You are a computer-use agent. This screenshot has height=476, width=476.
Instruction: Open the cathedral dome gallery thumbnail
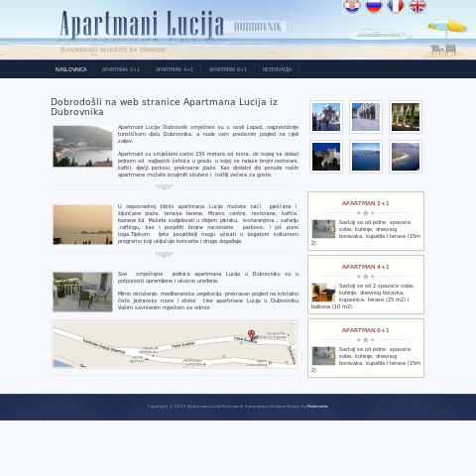point(326,117)
